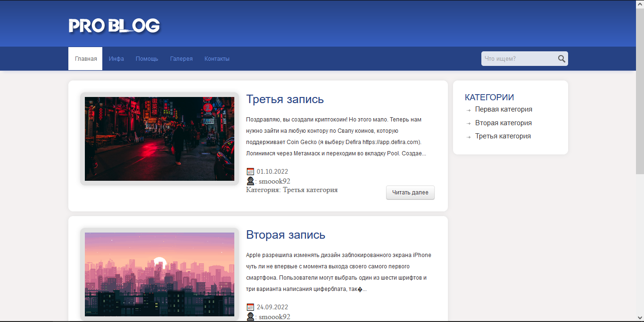Select Третья категория in sidebar
The image size is (644, 322).
[x=503, y=136]
